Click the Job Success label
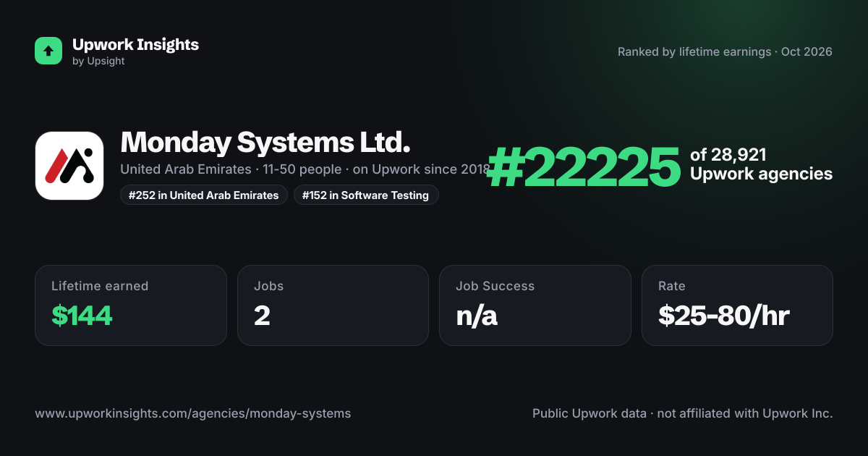Viewport: 868px width, 456px height. 495,286
